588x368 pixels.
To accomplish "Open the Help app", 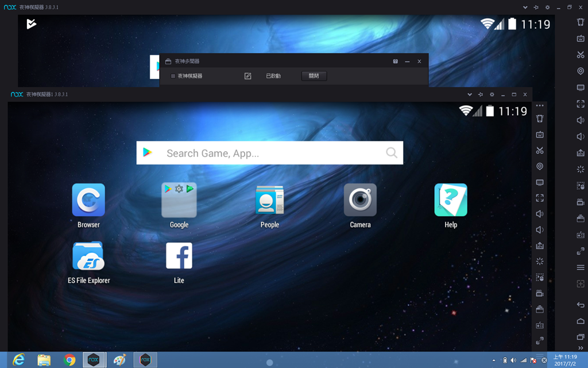I will click(451, 200).
